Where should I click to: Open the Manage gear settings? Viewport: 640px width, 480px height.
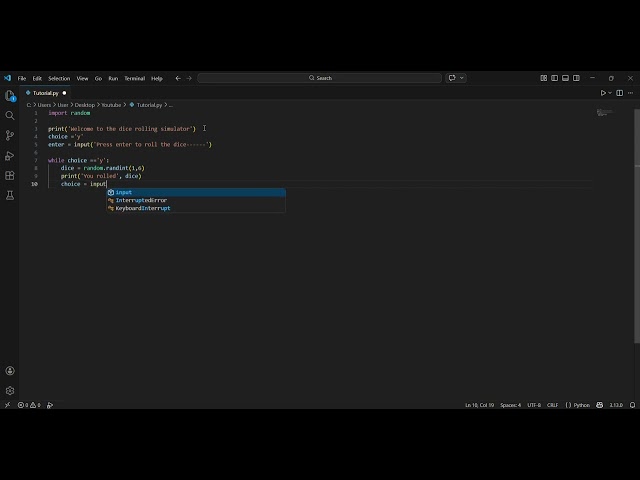[x=10, y=391]
